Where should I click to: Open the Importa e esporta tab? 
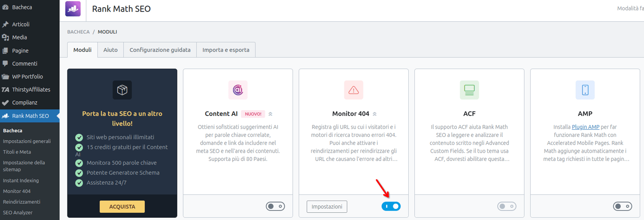(226, 50)
